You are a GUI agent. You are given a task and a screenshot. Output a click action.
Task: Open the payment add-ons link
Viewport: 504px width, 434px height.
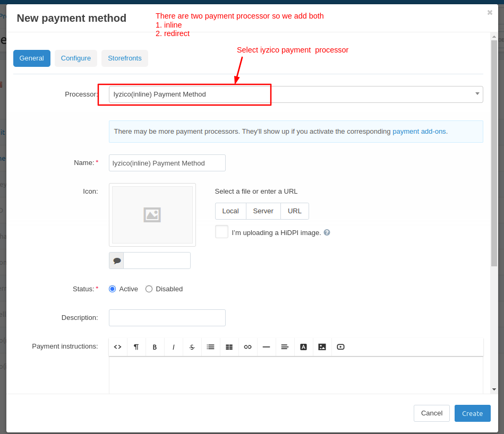point(419,131)
